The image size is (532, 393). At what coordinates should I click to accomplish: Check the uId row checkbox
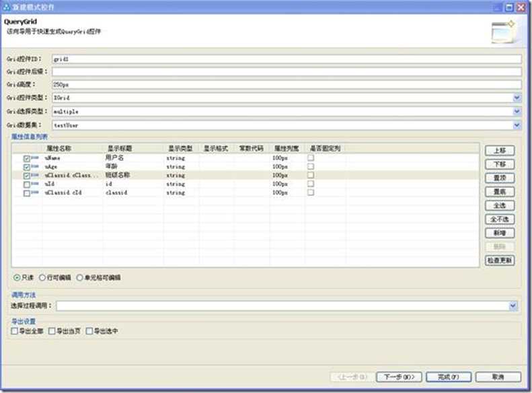(x=27, y=184)
